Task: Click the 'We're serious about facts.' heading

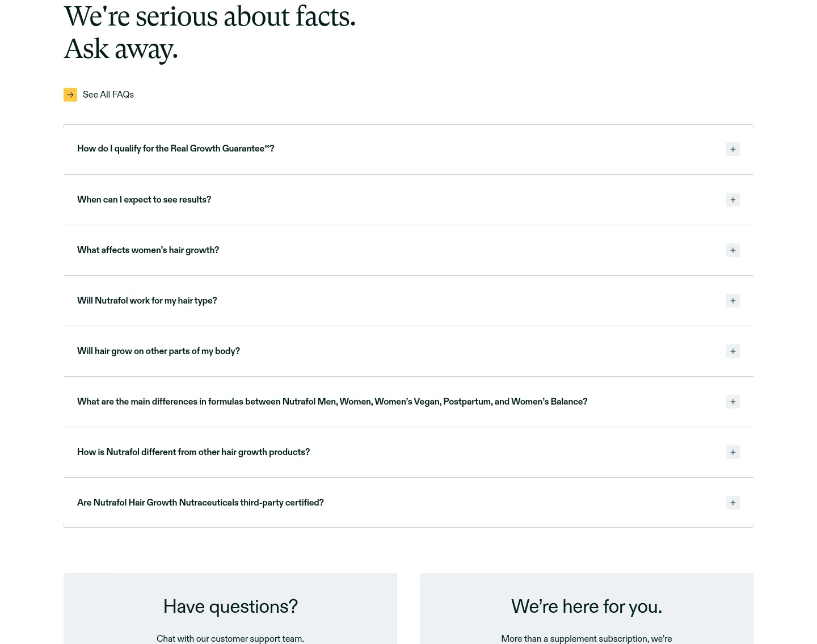Action: tap(210, 16)
